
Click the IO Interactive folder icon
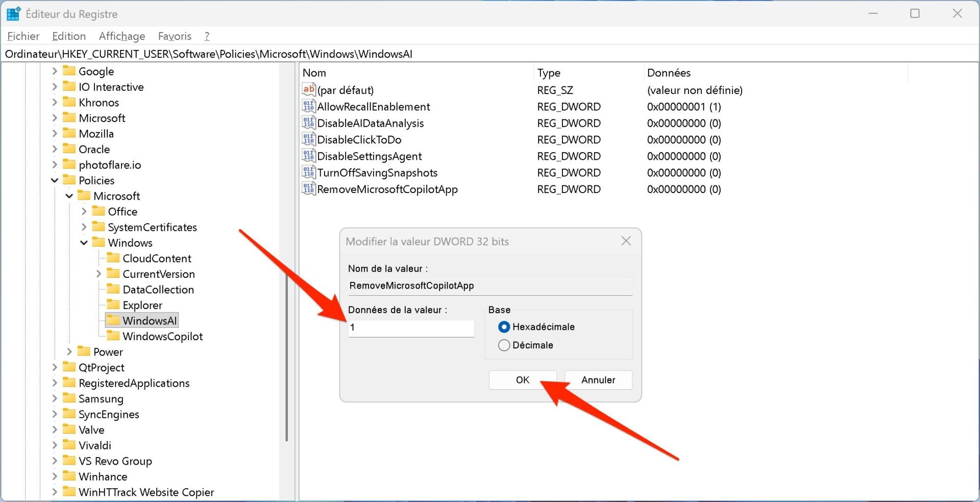[x=69, y=86]
